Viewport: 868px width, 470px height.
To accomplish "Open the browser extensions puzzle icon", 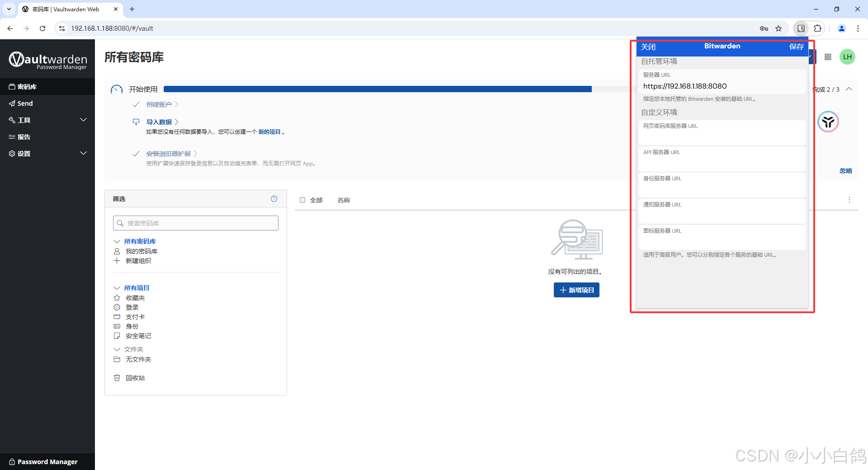I will [x=817, y=28].
